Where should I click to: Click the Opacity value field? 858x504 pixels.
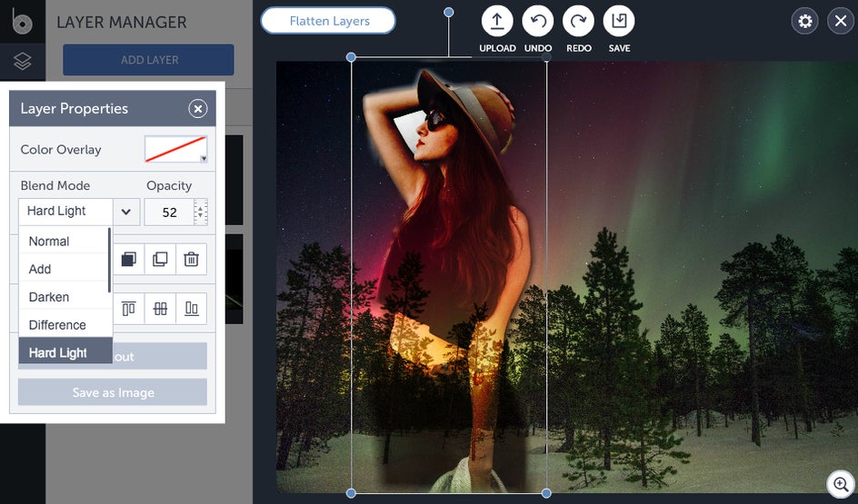(x=169, y=212)
